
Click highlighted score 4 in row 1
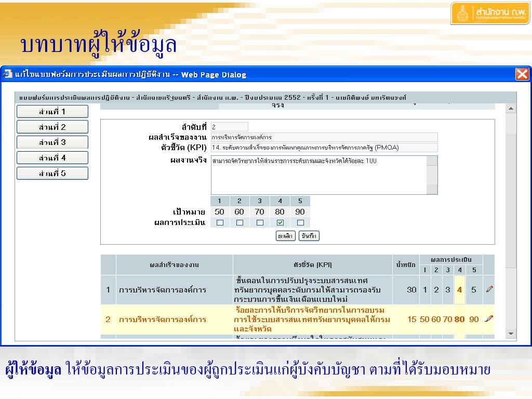click(459, 290)
